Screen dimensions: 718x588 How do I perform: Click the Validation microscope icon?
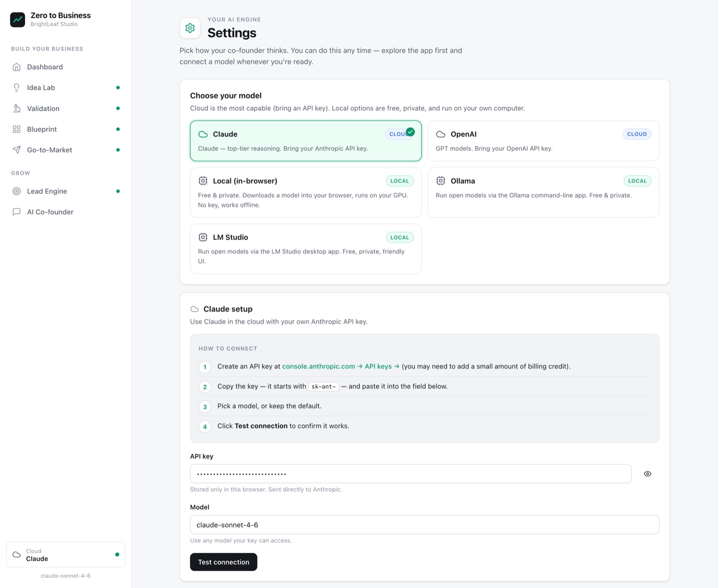coord(16,108)
